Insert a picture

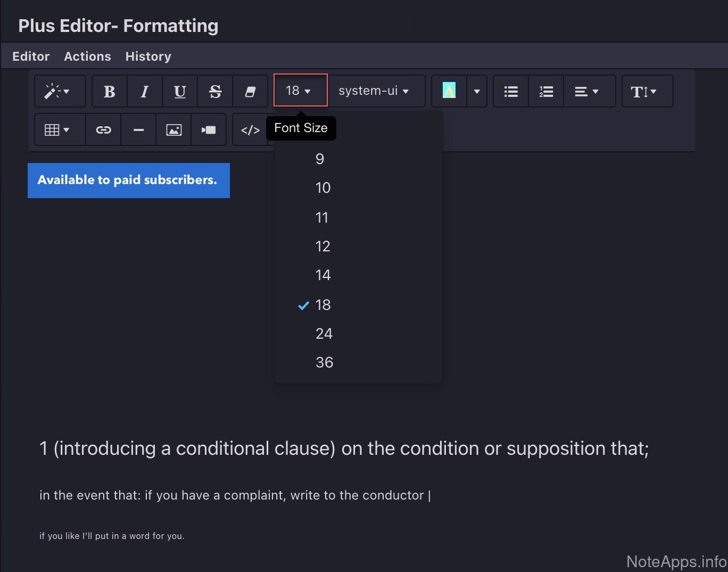(x=173, y=130)
